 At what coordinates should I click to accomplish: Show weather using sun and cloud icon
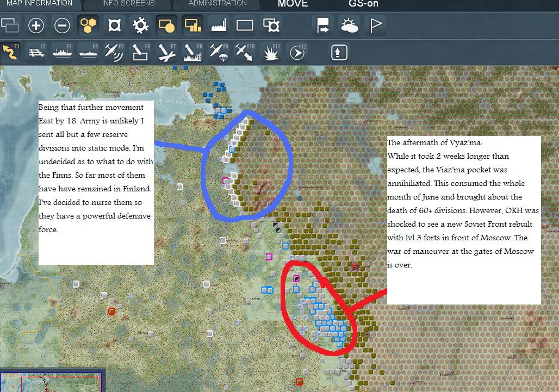point(349,26)
